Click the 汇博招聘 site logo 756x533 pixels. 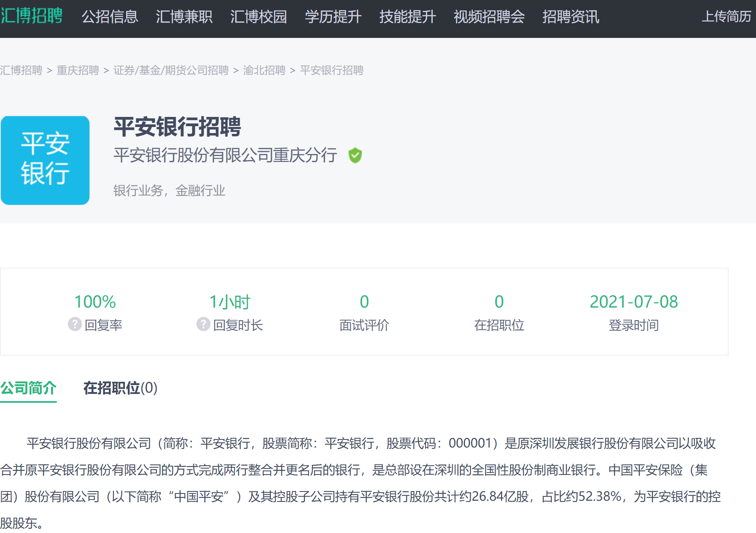(31, 16)
